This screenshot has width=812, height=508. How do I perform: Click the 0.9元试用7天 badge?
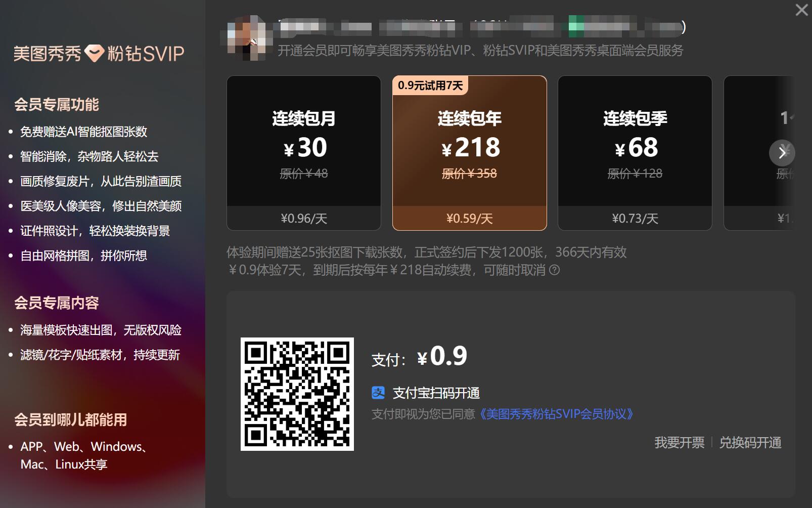pos(430,86)
